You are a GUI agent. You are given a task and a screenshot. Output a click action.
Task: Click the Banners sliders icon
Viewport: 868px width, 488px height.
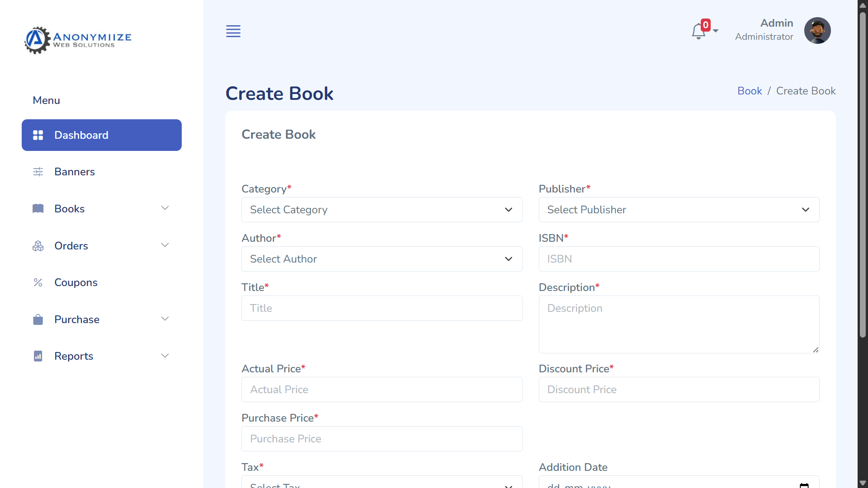point(38,172)
